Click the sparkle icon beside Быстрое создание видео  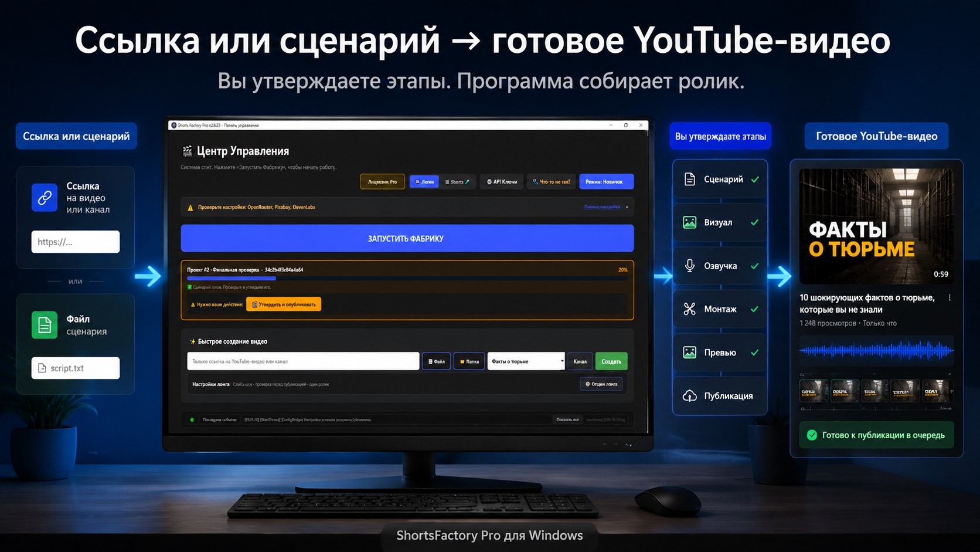click(x=192, y=341)
